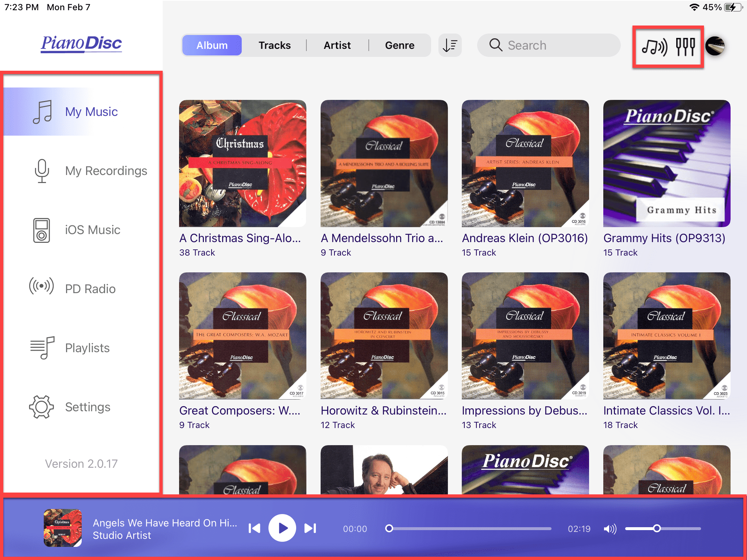
Task: Click the song progress bar
Action: coord(471,528)
